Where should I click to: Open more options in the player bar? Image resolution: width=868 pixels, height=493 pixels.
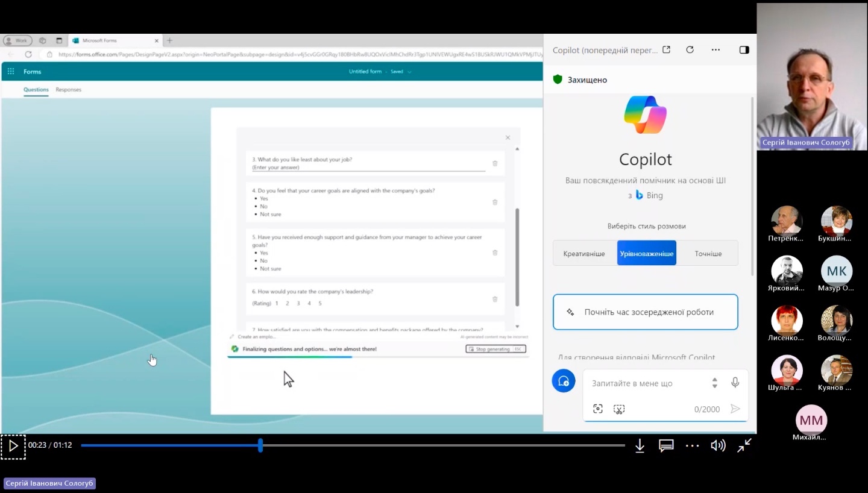(x=693, y=446)
